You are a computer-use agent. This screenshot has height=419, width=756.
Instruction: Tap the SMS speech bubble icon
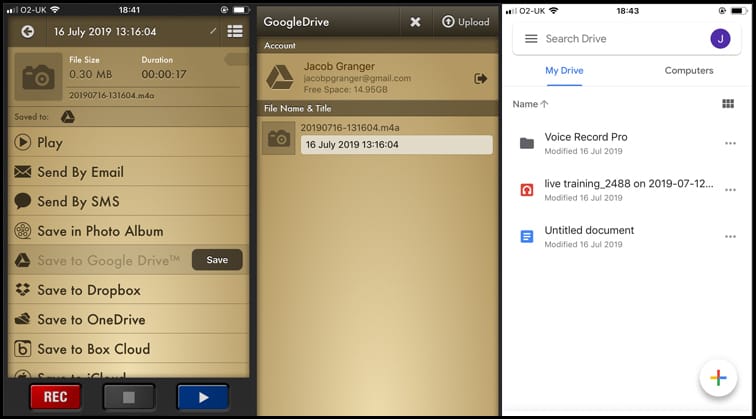pyautogui.click(x=23, y=201)
